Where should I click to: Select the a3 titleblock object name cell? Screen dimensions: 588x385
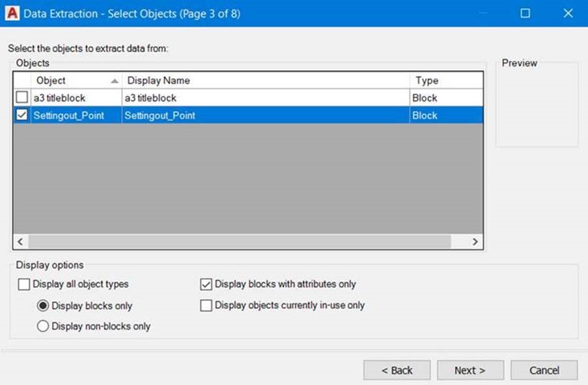click(x=76, y=98)
